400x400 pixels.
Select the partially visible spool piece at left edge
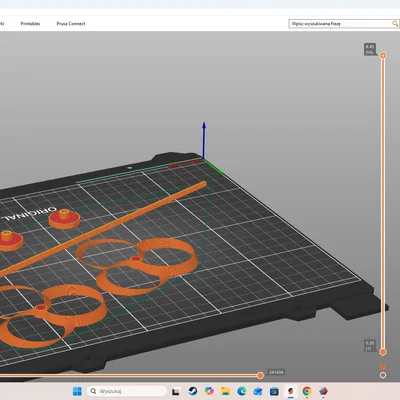coord(10,240)
